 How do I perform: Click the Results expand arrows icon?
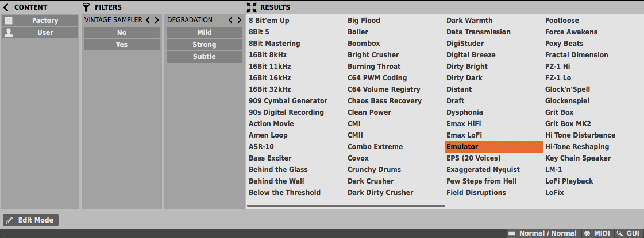point(251,7)
